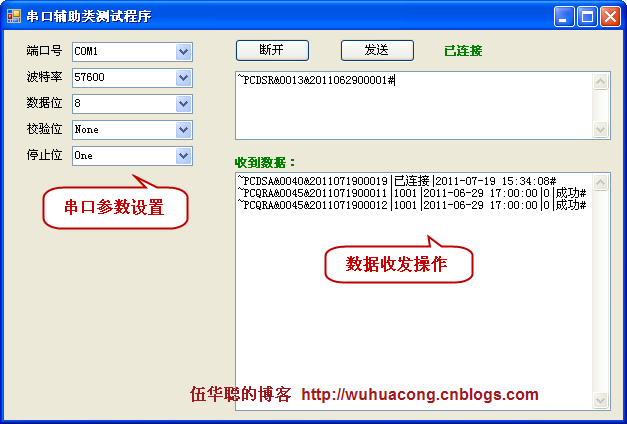Close the 串口辅助类测试程序 window
The image size is (627, 424).
click(x=610, y=16)
